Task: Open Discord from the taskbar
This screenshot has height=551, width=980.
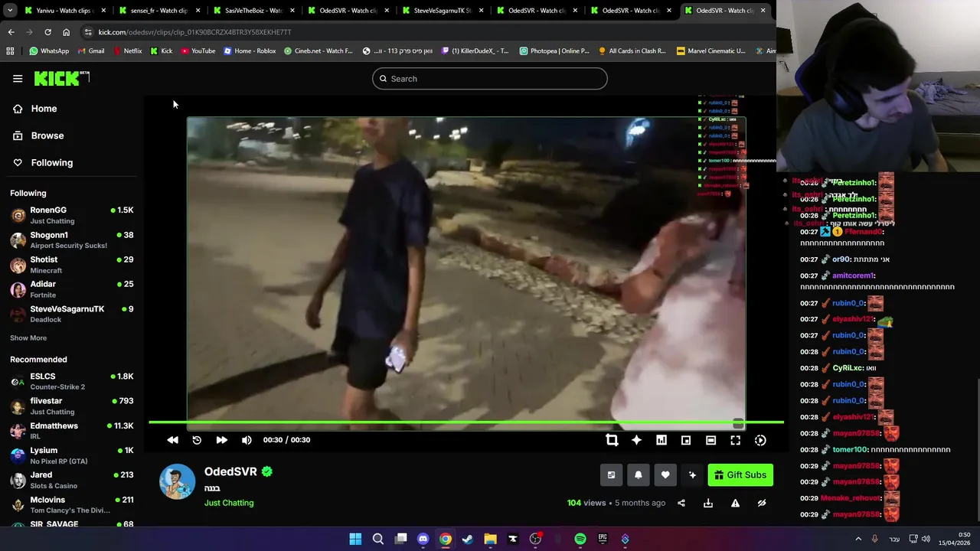Action: pos(423,539)
